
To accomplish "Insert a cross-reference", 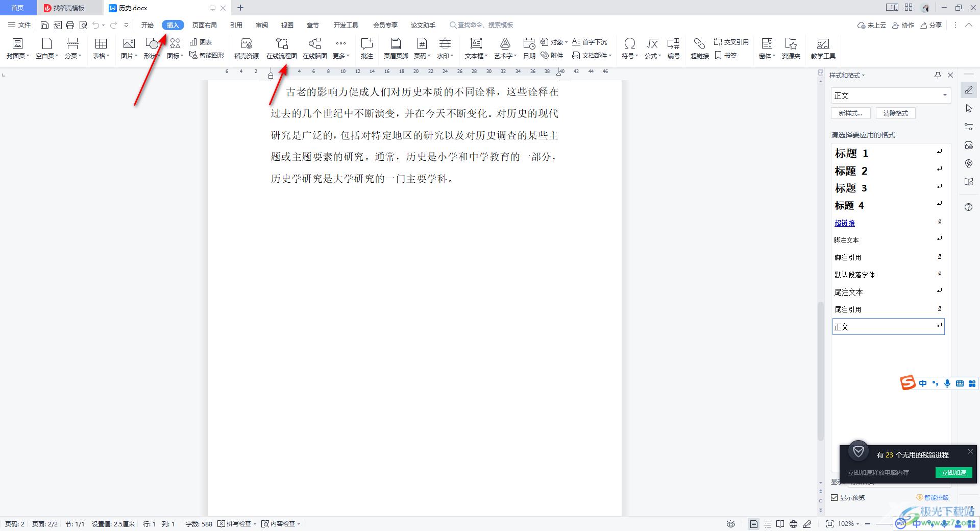I will [x=731, y=42].
